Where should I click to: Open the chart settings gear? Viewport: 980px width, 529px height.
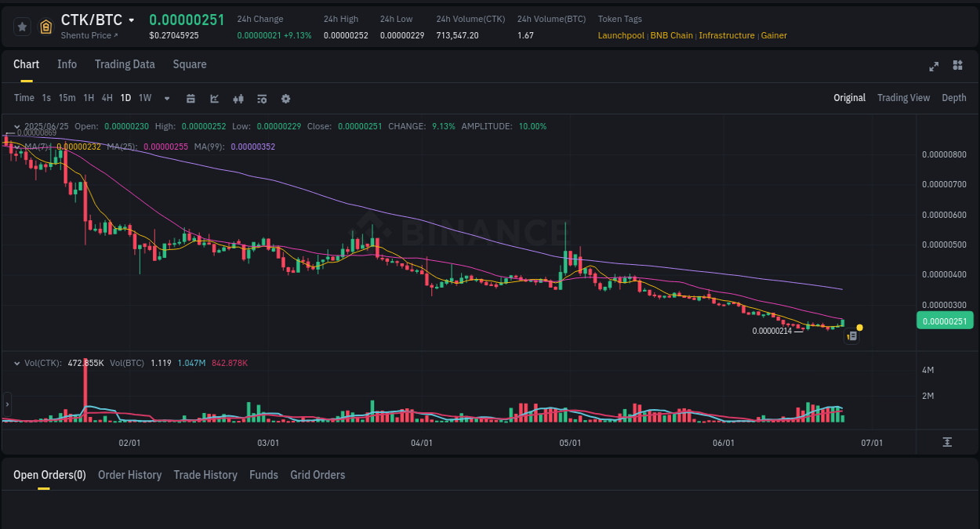coord(285,98)
